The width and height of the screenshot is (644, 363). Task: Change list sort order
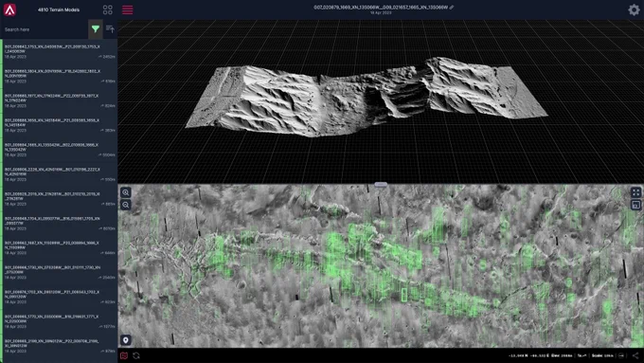pyautogui.click(x=110, y=29)
